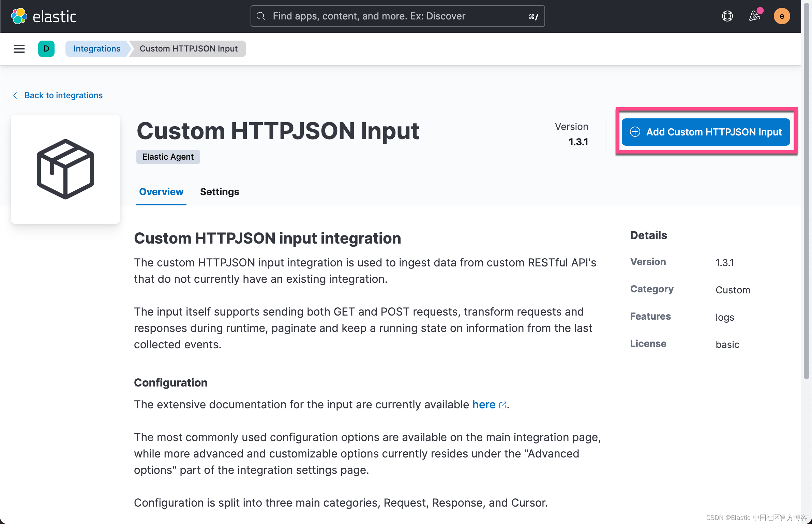Screen dimensions: 812x524
Task: Click the Custom HTTPJSON Input breadcrumb
Action: (189, 49)
